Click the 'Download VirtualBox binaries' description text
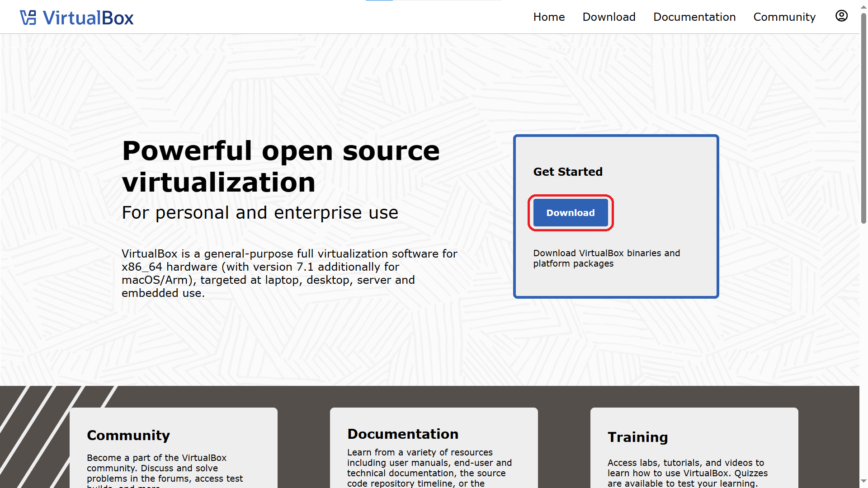 pyautogui.click(x=606, y=258)
